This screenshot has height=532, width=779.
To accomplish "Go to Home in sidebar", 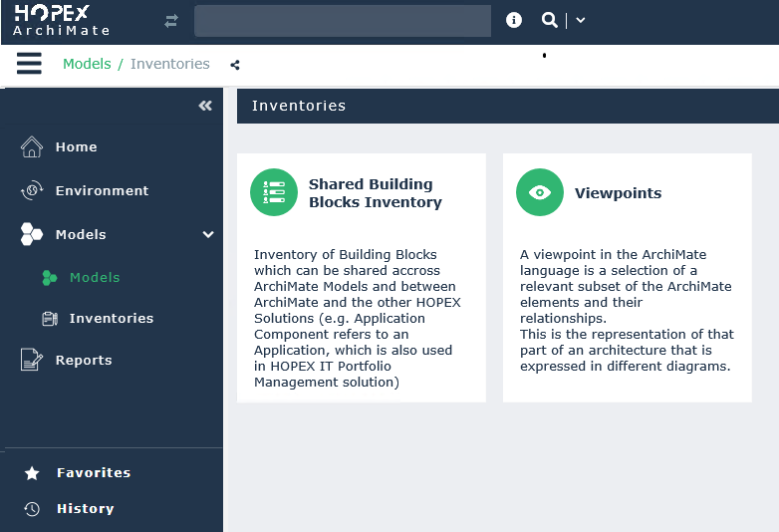I will coord(76,146).
